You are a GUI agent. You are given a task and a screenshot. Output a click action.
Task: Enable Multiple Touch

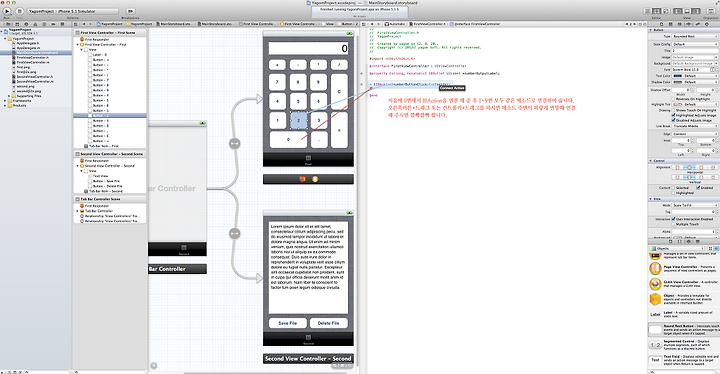pos(674,224)
